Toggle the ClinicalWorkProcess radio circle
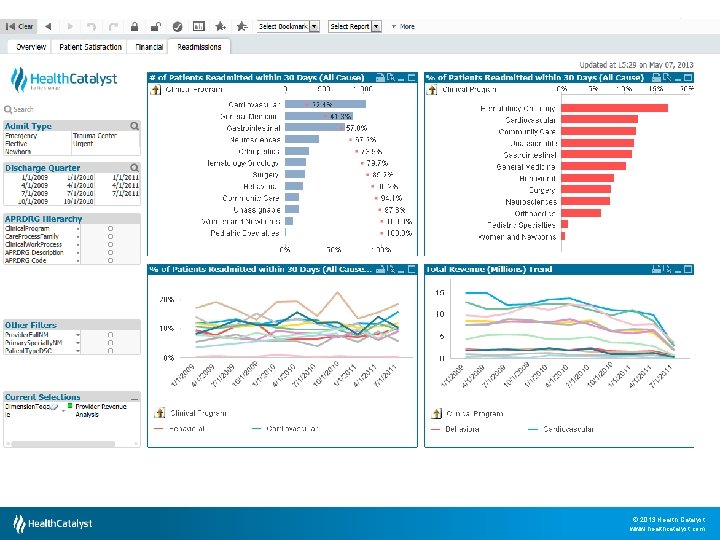The image size is (720, 540). (x=110, y=245)
